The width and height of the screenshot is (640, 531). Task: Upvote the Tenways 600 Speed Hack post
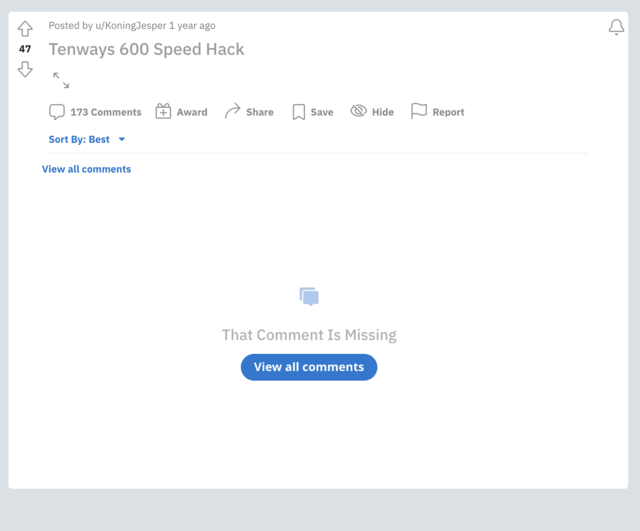25,29
